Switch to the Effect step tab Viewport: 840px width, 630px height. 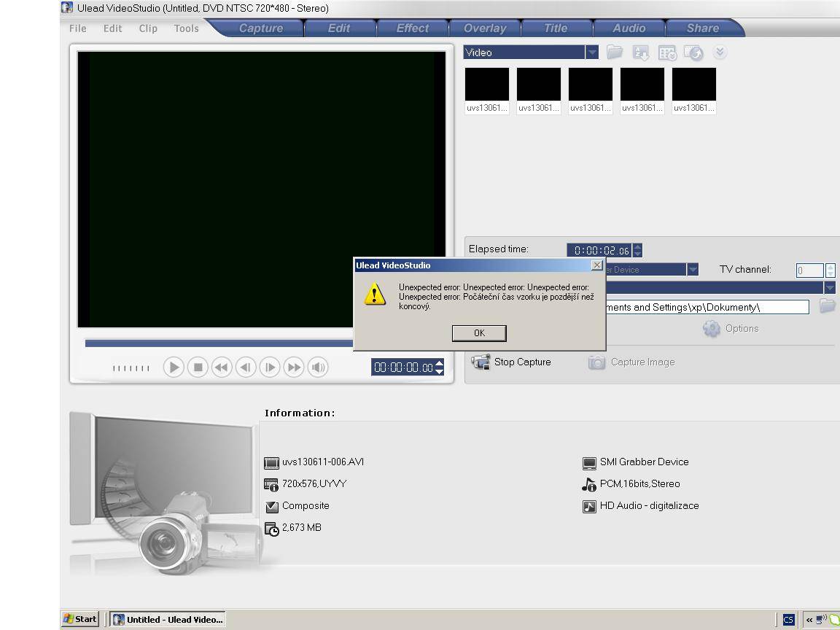(413, 28)
